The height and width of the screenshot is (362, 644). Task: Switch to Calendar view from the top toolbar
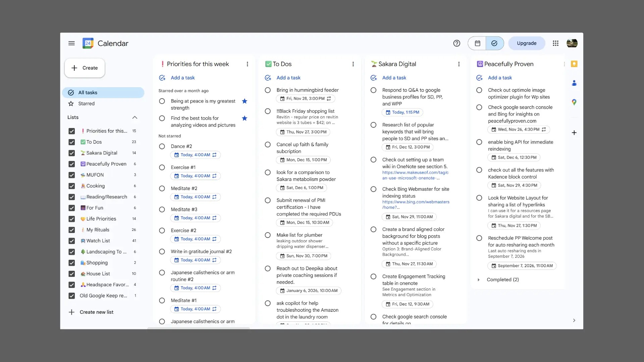coord(477,43)
